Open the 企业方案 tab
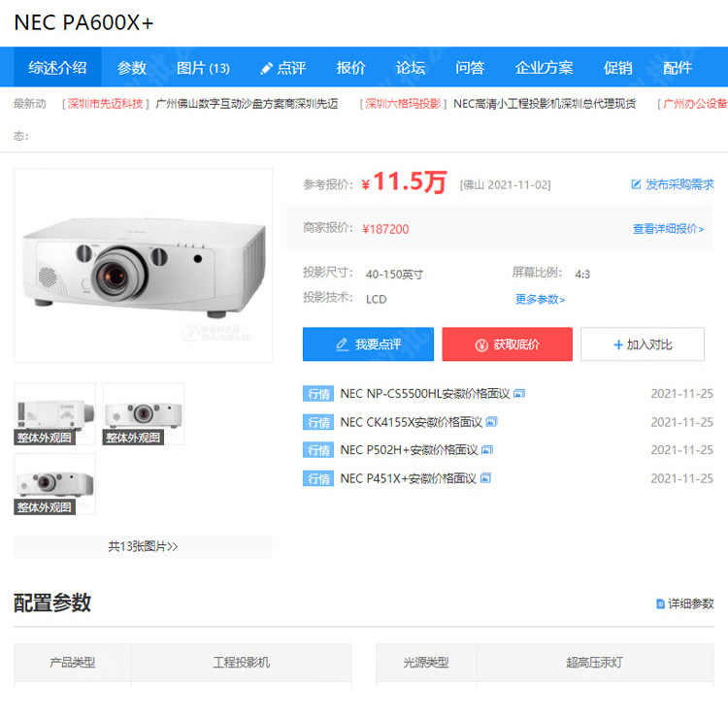 point(544,68)
